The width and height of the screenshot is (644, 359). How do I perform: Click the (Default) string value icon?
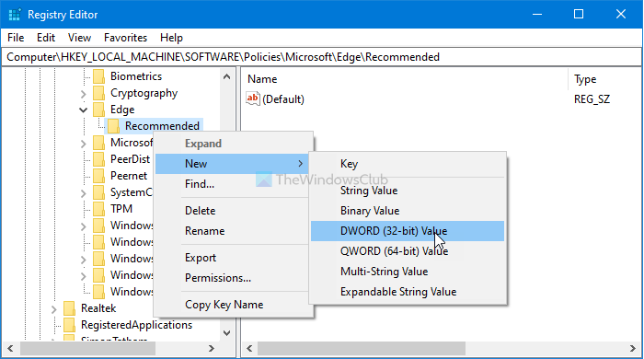click(253, 98)
